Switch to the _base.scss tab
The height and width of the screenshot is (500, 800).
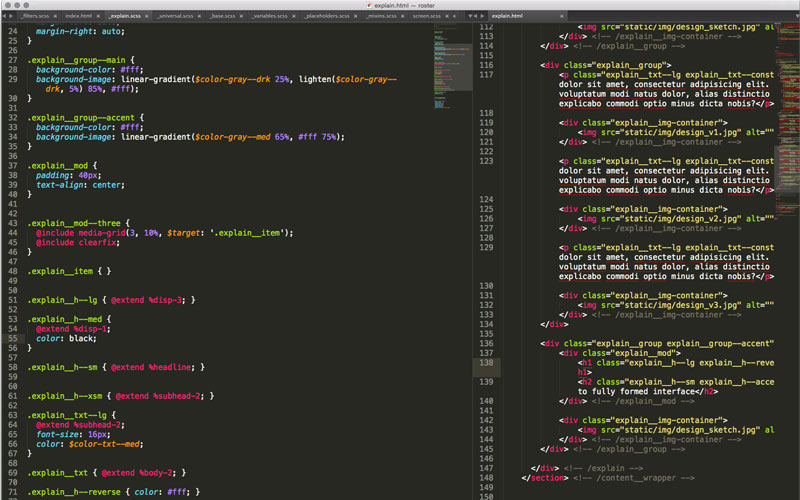222,17
